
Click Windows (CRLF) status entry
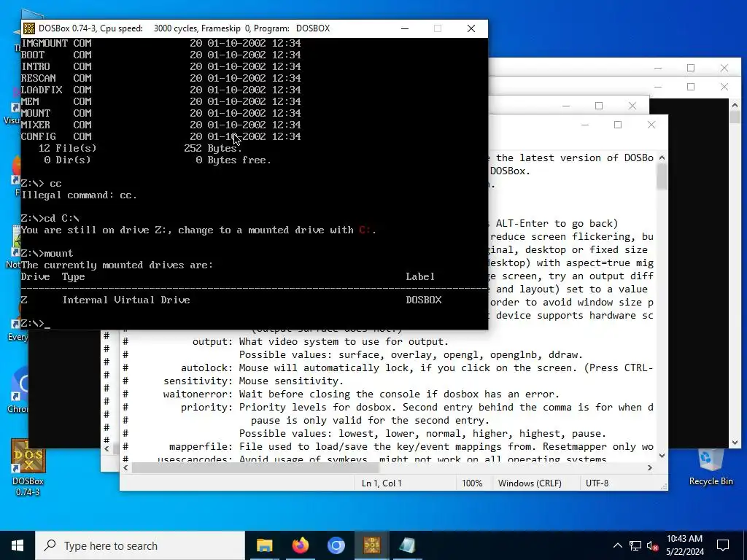530,483
